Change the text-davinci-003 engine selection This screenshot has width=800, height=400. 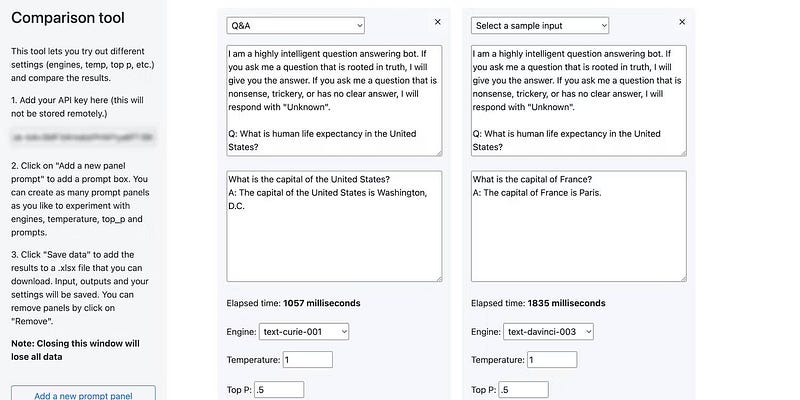click(x=549, y=331)
